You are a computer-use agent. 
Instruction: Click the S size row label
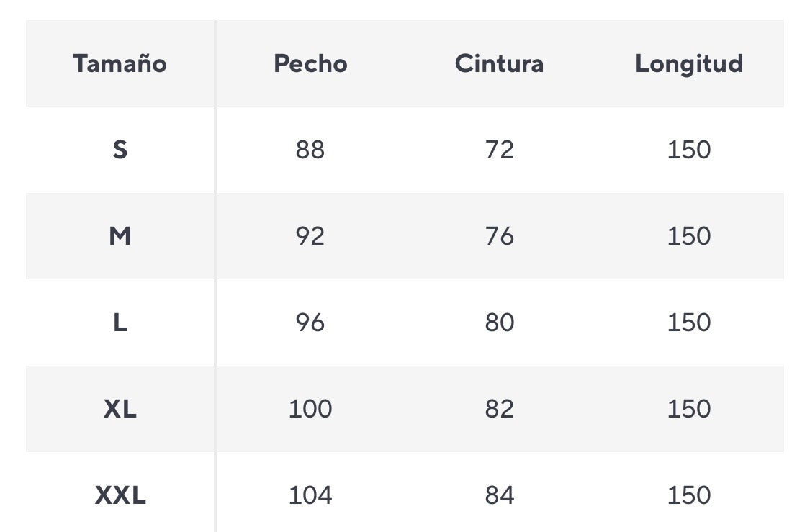(120, 150)
